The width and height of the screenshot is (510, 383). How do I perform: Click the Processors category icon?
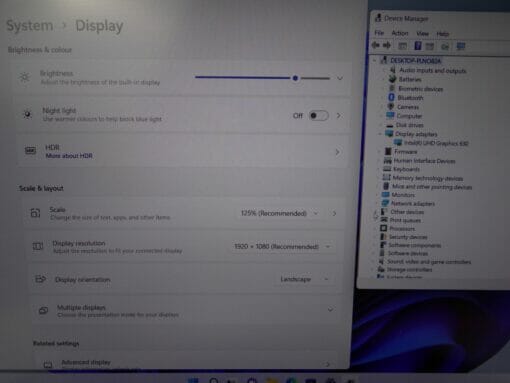pyautogui.click(x=383, y=228)
